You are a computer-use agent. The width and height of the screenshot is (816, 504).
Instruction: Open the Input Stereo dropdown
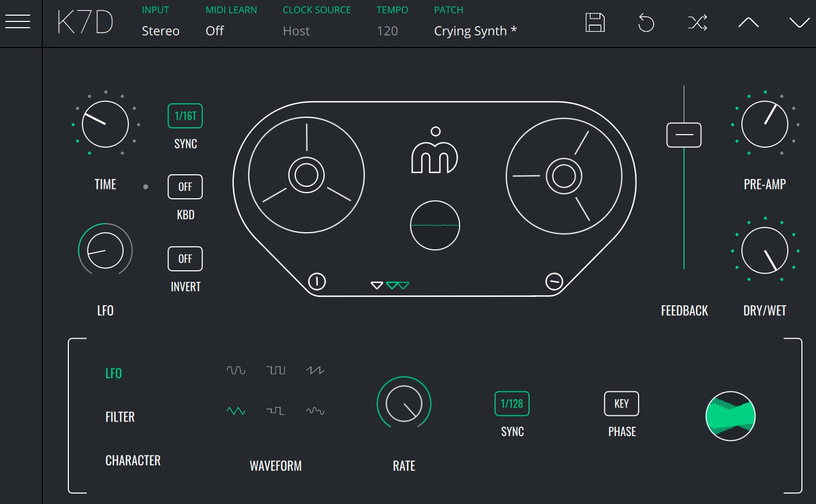click(160, 31)
